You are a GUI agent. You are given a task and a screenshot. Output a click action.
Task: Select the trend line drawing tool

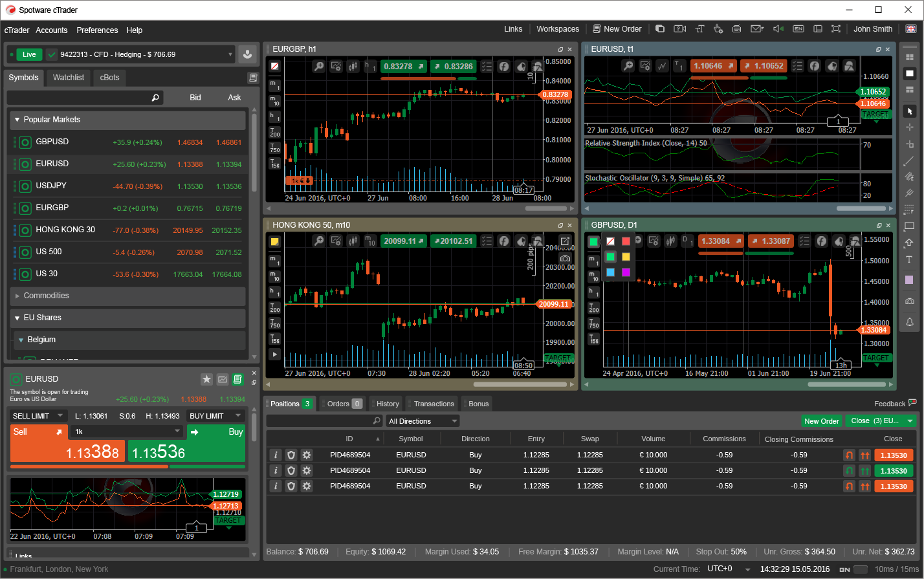(x=909, y=161)
